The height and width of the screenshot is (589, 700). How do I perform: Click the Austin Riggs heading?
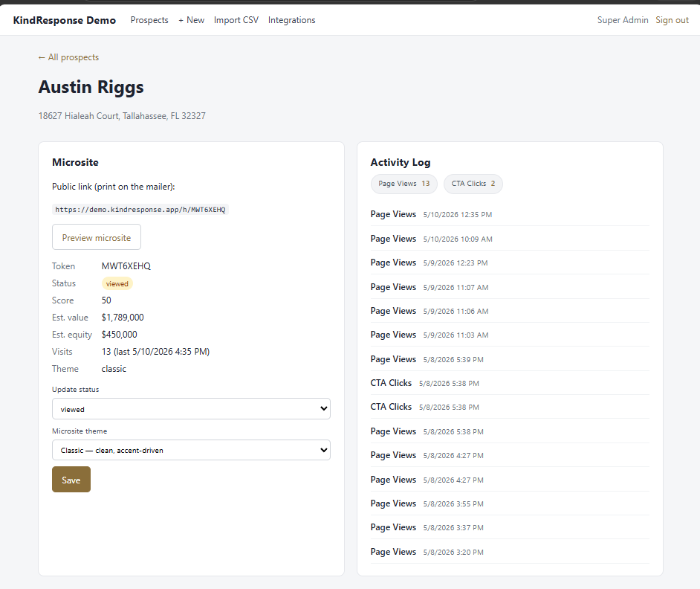pyautogui.click(x=91, y=87)
